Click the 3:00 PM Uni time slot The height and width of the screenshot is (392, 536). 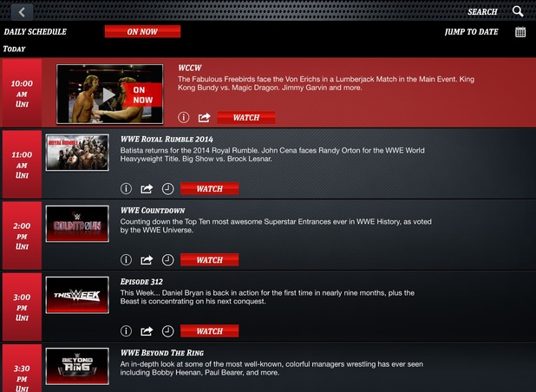22,307
